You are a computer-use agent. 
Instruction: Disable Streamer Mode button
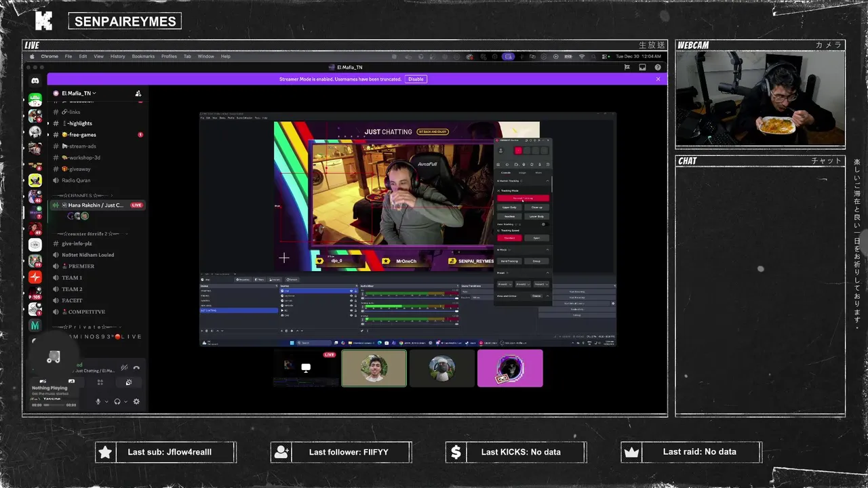click(x=416, y=79)
